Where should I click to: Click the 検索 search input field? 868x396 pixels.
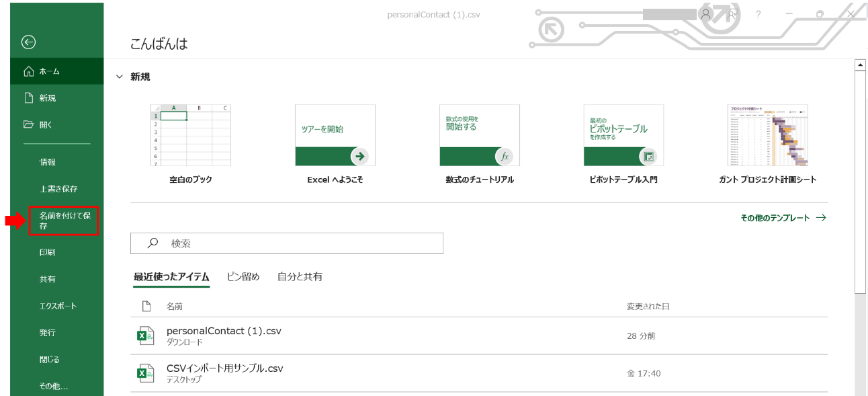pos(287,243)
